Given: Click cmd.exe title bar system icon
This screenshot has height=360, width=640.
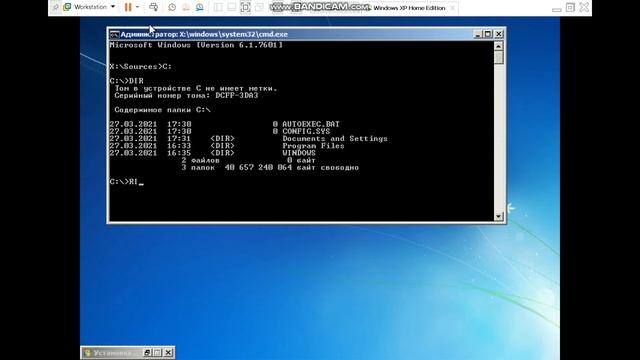Looking at the screenshot, I should (114, 34).
